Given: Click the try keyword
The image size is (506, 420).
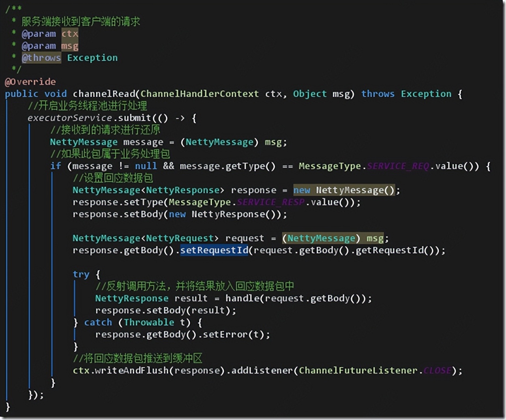Looking at the screenshot, I should (x=81, y=274).
